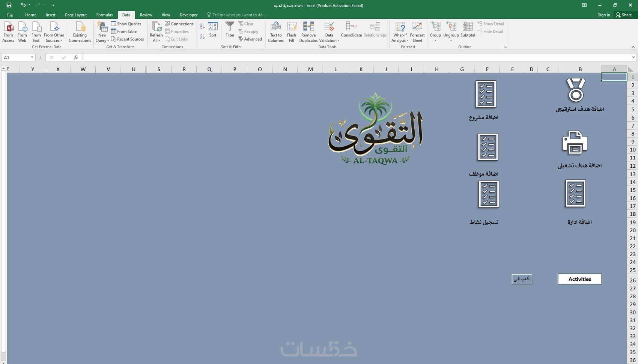Click the أذهب الى button
The width and height of the screenshot is (638, 364).
522,279
